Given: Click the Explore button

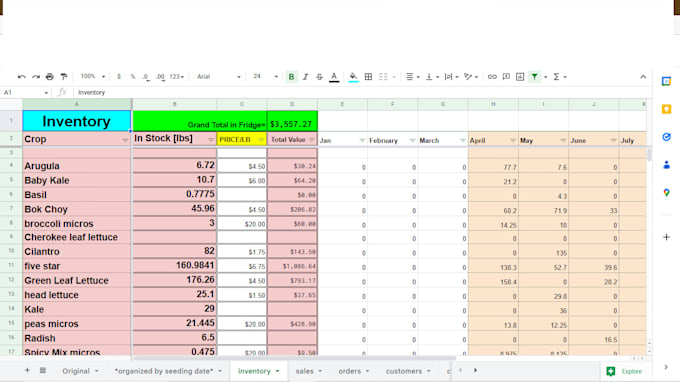Looking at the screenshot, I should 624,371.
